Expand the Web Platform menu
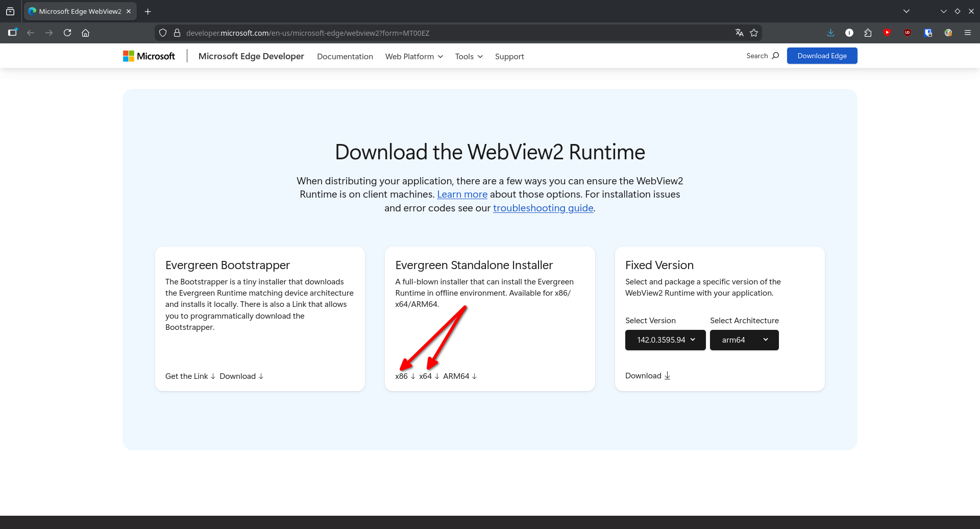 [414, 57]
